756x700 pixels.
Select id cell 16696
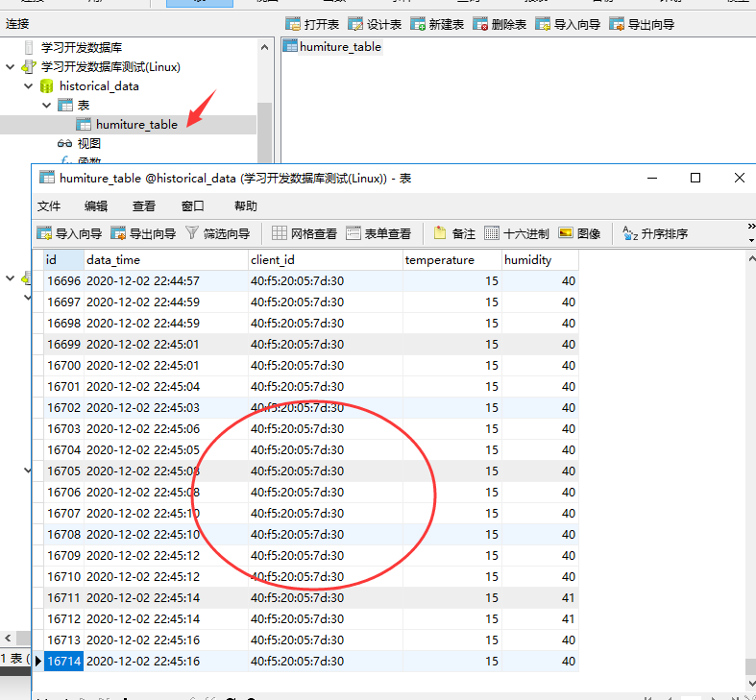click(63, 280)
